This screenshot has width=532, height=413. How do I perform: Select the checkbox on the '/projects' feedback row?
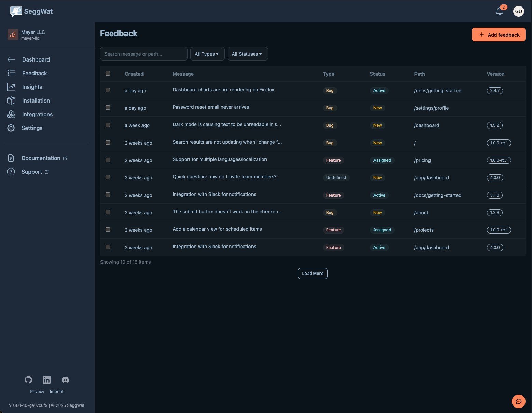[108, 230]
